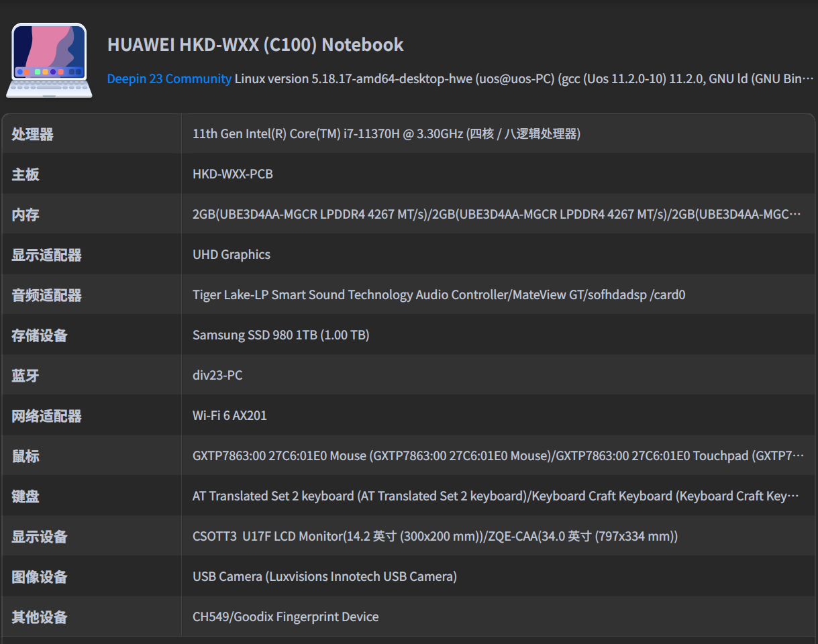Image resolution: width=818 pixels, height=644 pixels.
Task: Select the 存储设备 row label
Action: point(40,335)
